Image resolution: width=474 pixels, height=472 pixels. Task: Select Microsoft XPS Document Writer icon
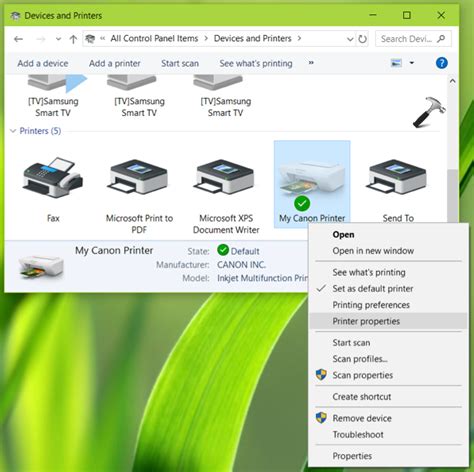(x=225, y=178)
